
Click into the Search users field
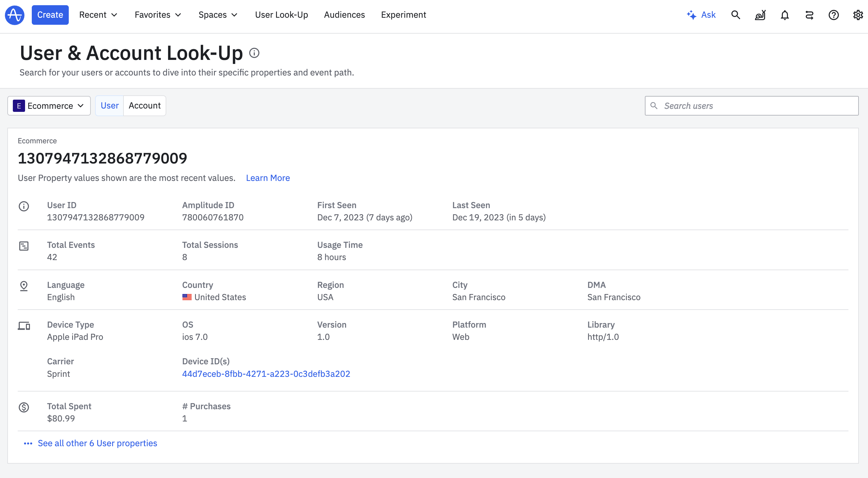755,106
